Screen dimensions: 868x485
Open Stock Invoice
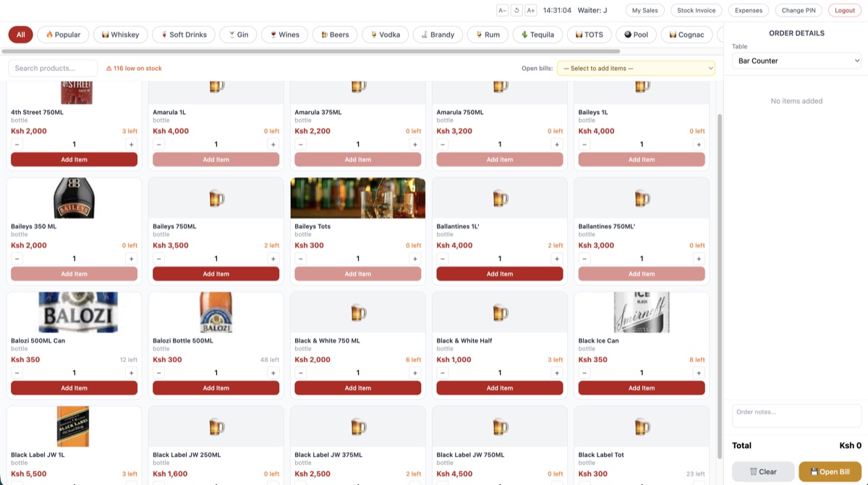coord(696,10)
